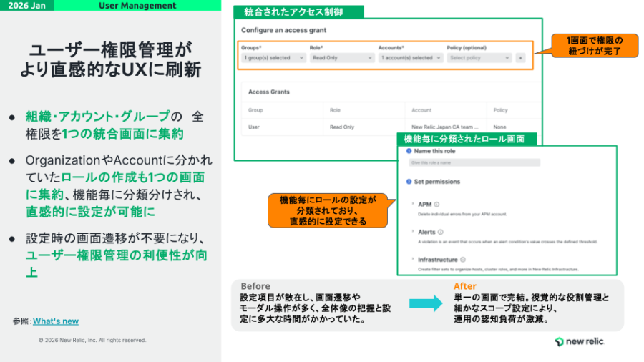644x362 pixels.
Task: Open the Role dropdown showing Read Only
Action: pyautogui.click(x=341, y=58)
